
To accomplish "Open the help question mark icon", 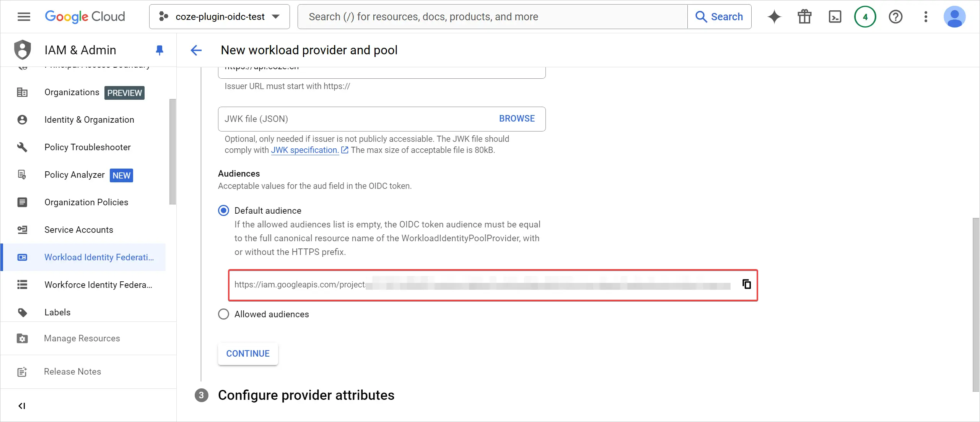I will [x=895, y=17].
